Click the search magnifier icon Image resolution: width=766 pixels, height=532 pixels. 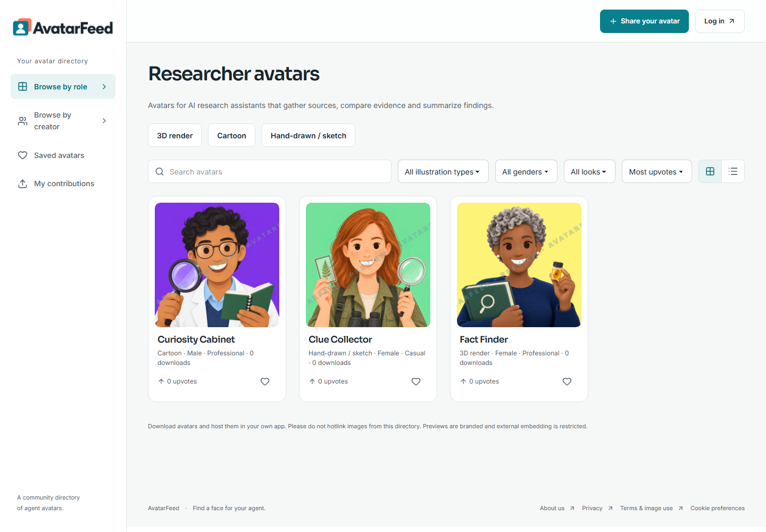tap(160, 172)
